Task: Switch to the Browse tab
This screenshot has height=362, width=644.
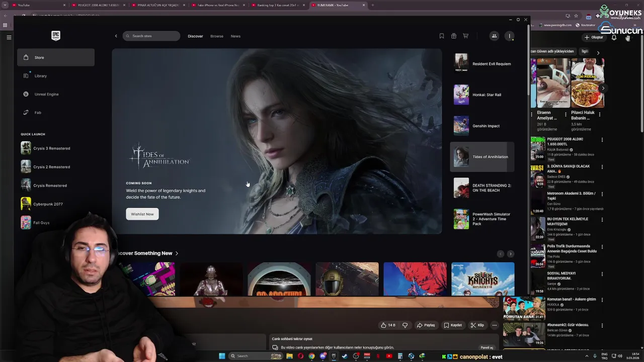Action: tap(217, 36)
